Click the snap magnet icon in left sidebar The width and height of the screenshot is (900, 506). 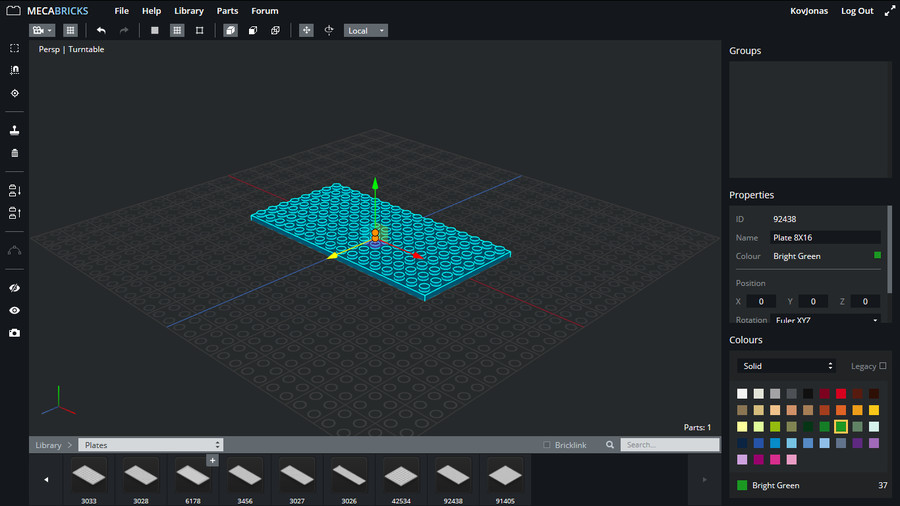pos(14,70)
